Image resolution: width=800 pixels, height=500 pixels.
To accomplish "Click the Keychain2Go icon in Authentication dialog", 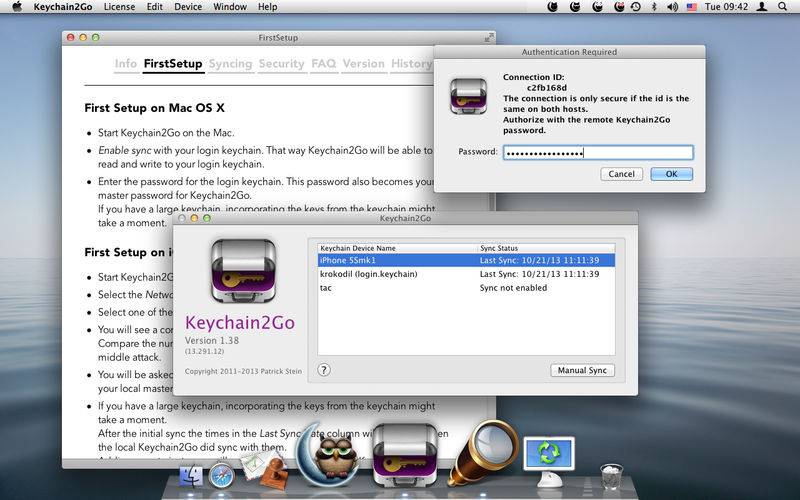I will click(468, 96).
